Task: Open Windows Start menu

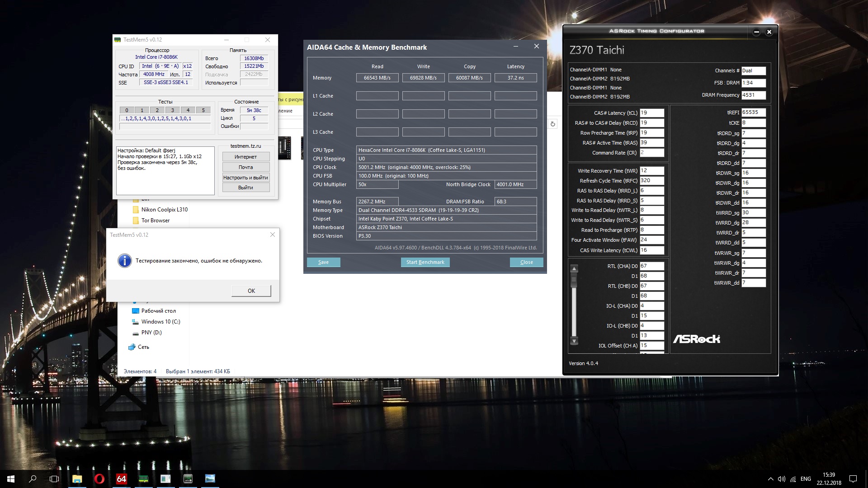Action: click(11, 479)
